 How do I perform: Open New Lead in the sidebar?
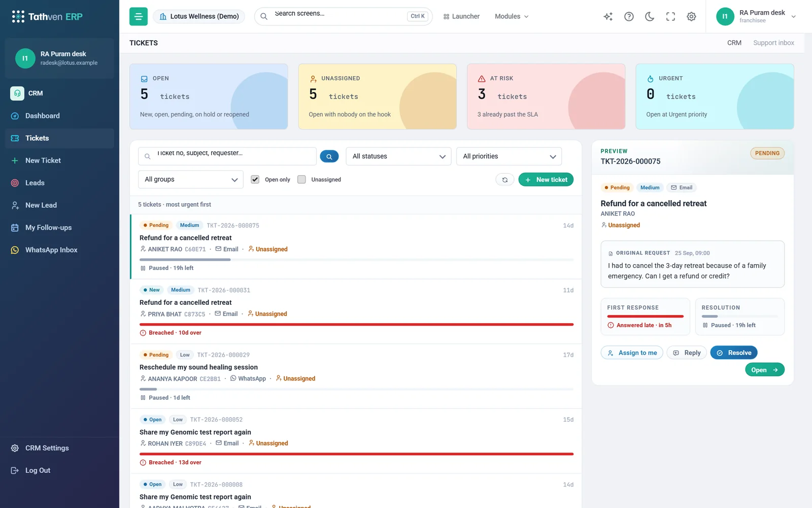[x=59, y=205]
